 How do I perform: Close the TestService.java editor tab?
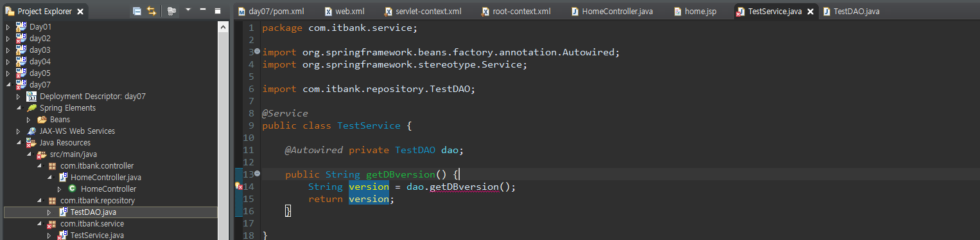(810, 12)
